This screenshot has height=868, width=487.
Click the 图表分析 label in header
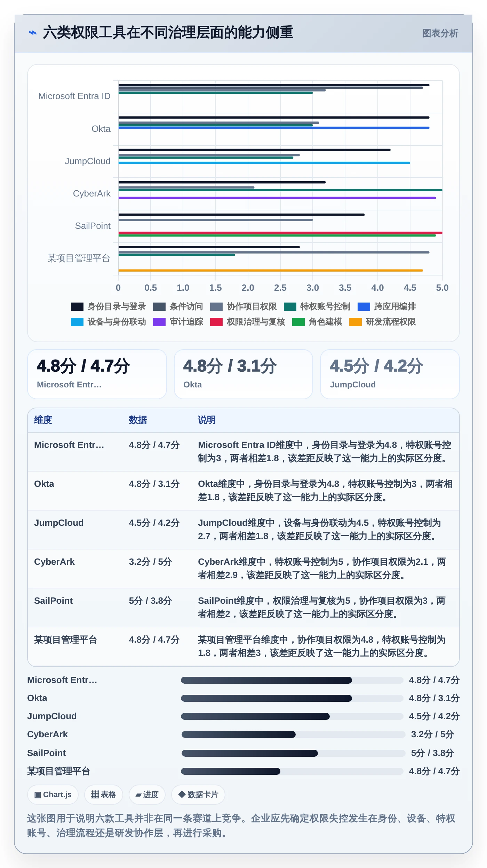point(440,33)
